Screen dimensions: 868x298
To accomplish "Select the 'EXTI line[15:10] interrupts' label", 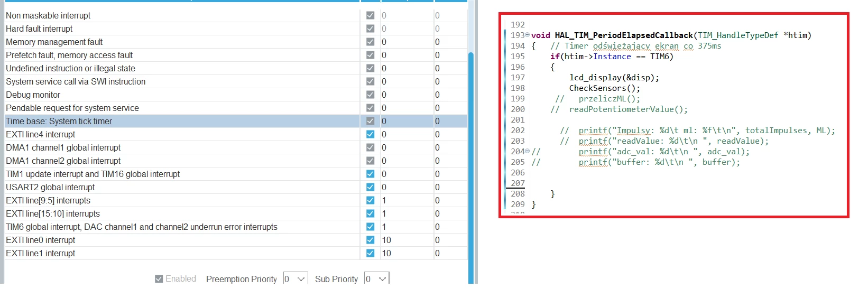I will (53, 213).
